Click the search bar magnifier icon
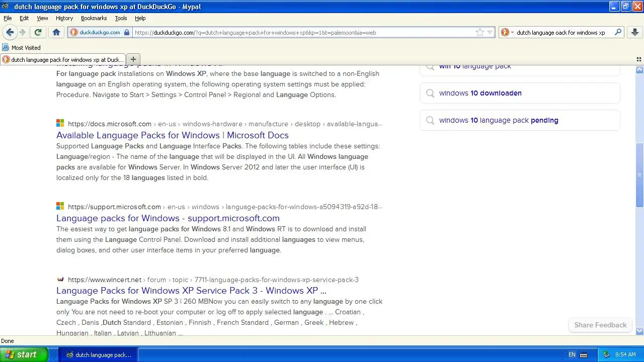Viewport: 644px width, 362px height. 618,32
